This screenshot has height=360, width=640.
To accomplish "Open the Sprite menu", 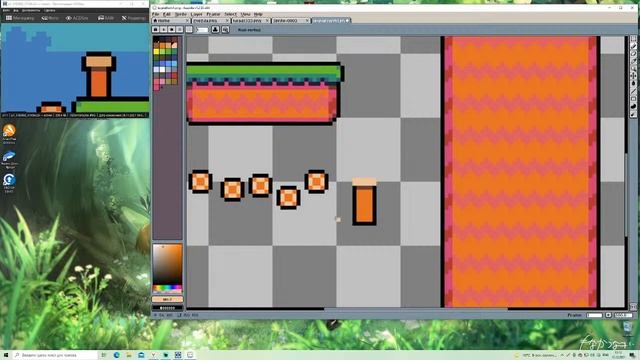I will (x=180, y=14).
